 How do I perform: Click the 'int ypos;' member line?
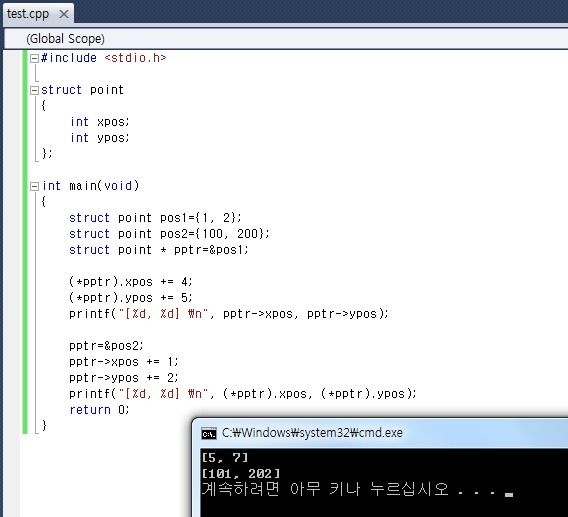100,138
